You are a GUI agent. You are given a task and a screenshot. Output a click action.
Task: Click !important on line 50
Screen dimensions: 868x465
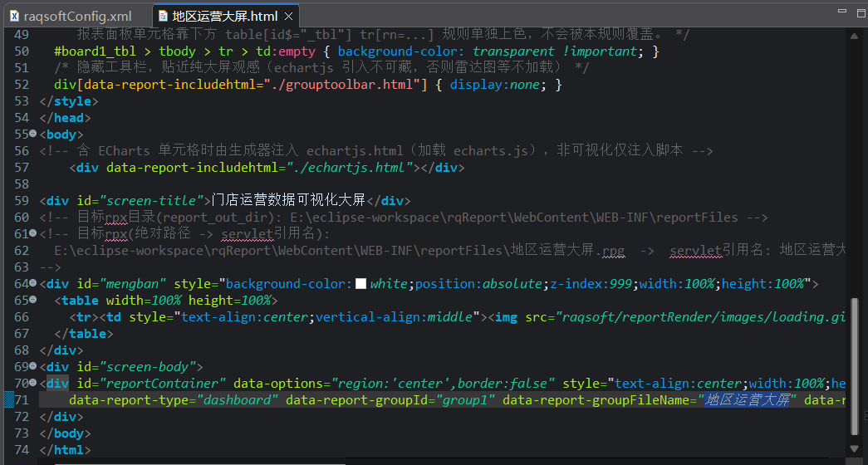click(x=600, y=51)
